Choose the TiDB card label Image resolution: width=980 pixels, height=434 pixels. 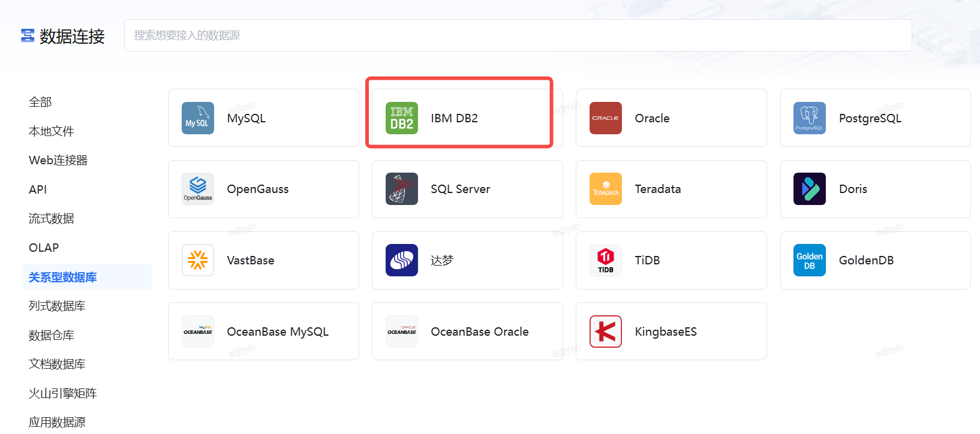coord(648,260)
